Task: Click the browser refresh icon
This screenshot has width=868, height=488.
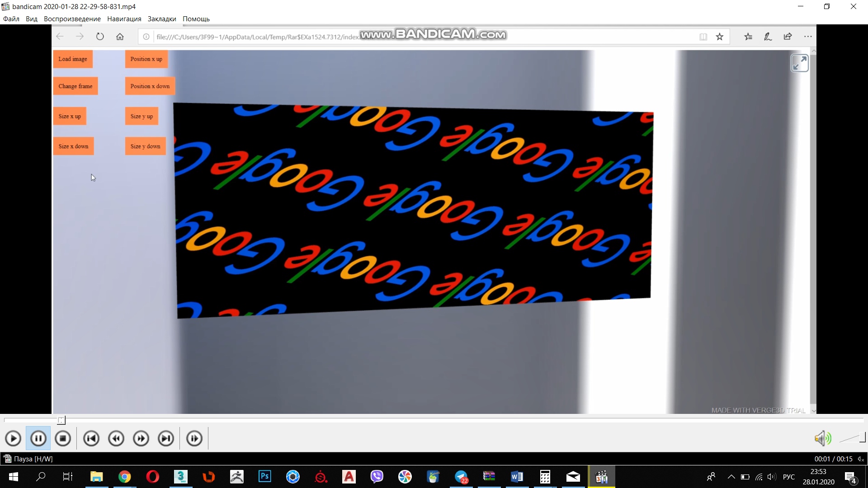Action: [x=100, y=37]
